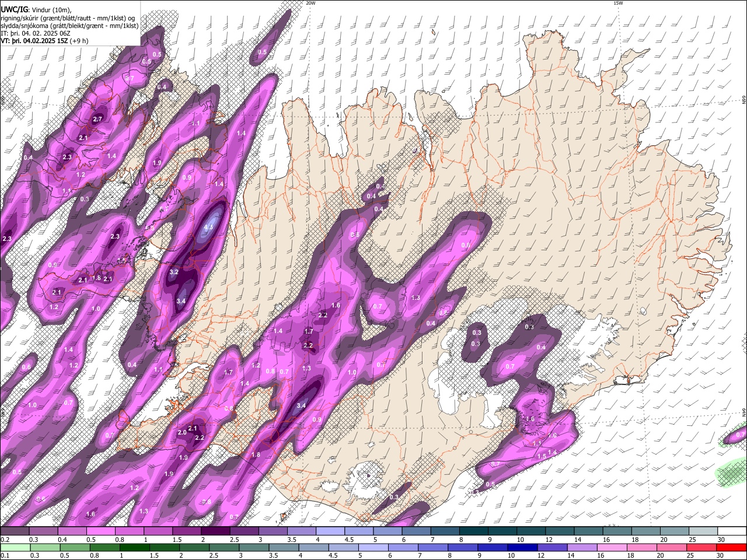Click lower rain scale swatch between 10 and 12

click(x=523, y=547)
